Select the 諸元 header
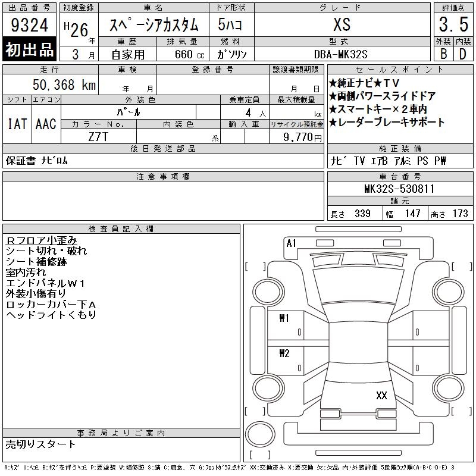This screenshot has height=476, width=476. tap(400, 201)
